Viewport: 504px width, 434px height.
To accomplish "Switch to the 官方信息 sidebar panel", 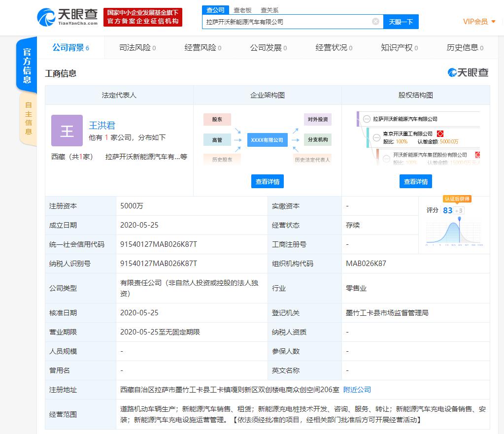I will (x=27, y=66).
